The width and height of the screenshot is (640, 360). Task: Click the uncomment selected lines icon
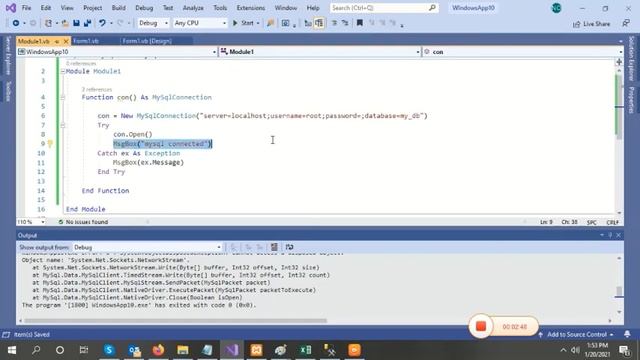(x=345, y=23)
